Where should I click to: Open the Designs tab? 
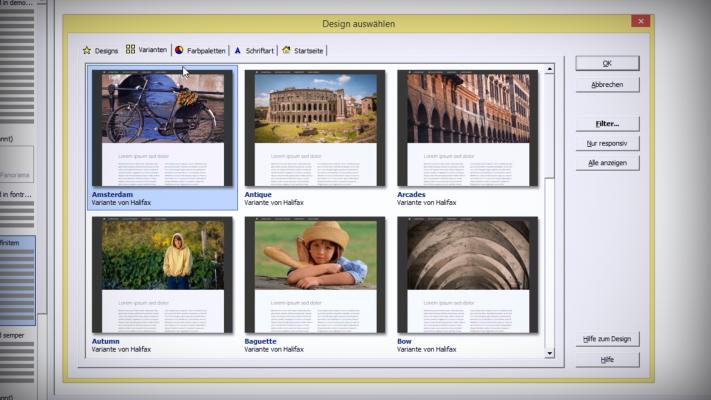(x=106, y=50)
